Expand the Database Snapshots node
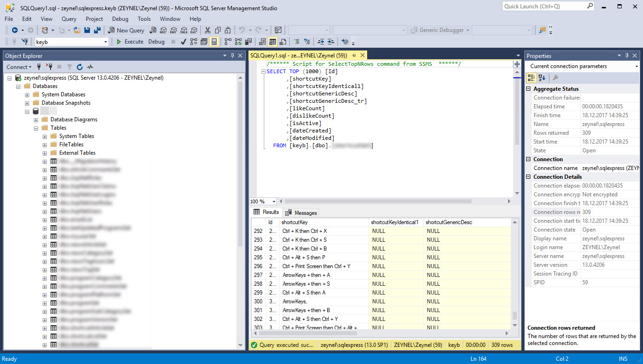This screenshot has height=364, width=643. tap(27, 103)
